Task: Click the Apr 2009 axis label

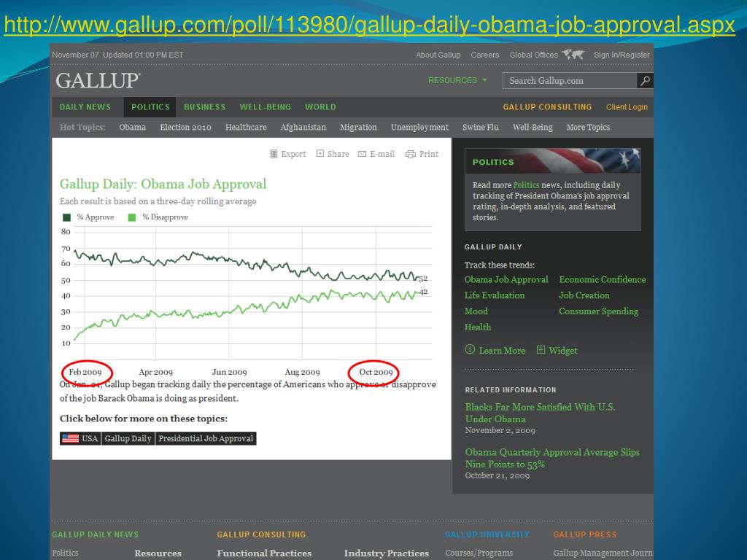Action: pos(156,372)
